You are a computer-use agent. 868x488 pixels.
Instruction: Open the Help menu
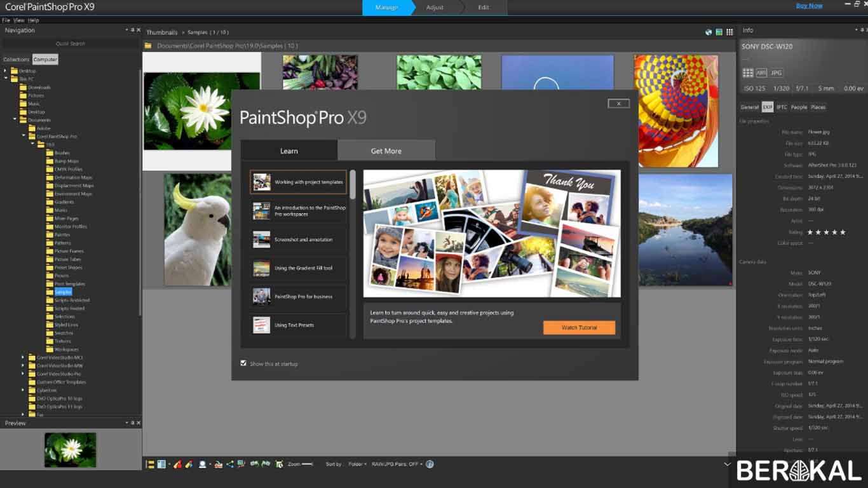(x=33, y=20)
